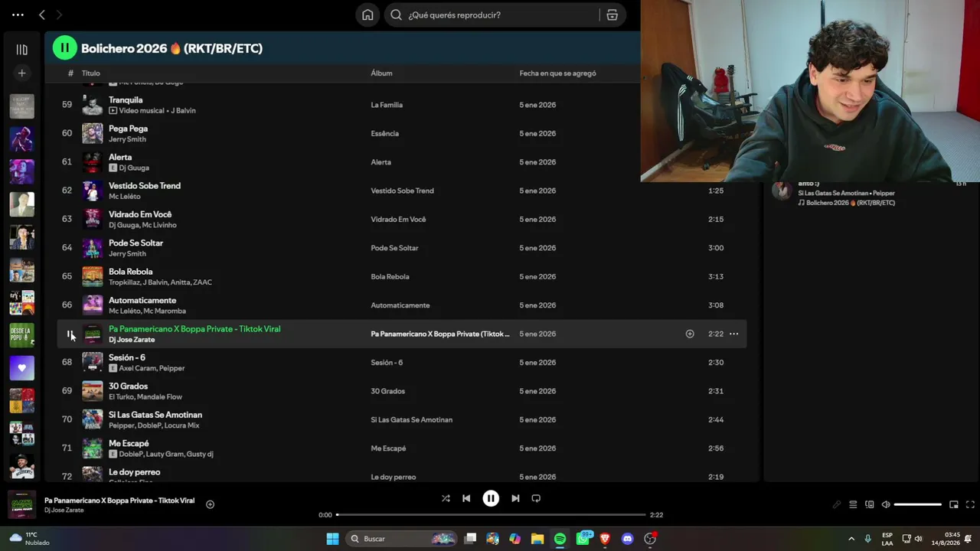This screenshot has height=551, width=980.
Task: Toggle repeat mode in the playback bar
Action: (536, 498)
